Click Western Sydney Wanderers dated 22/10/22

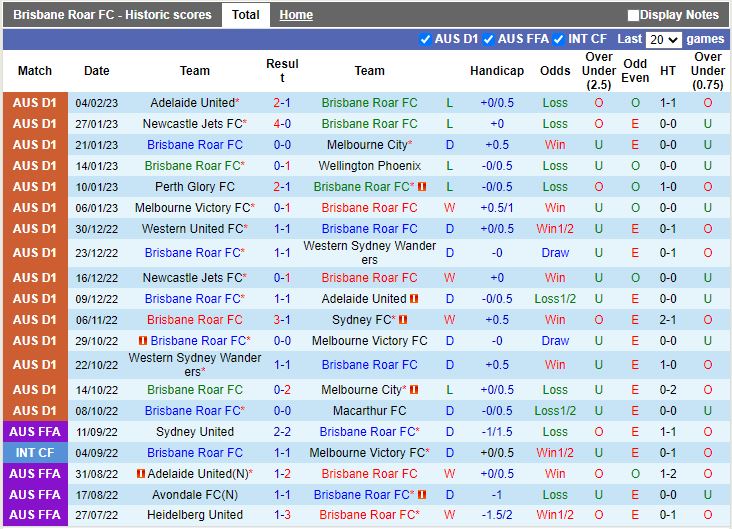(x=195, y=365)
